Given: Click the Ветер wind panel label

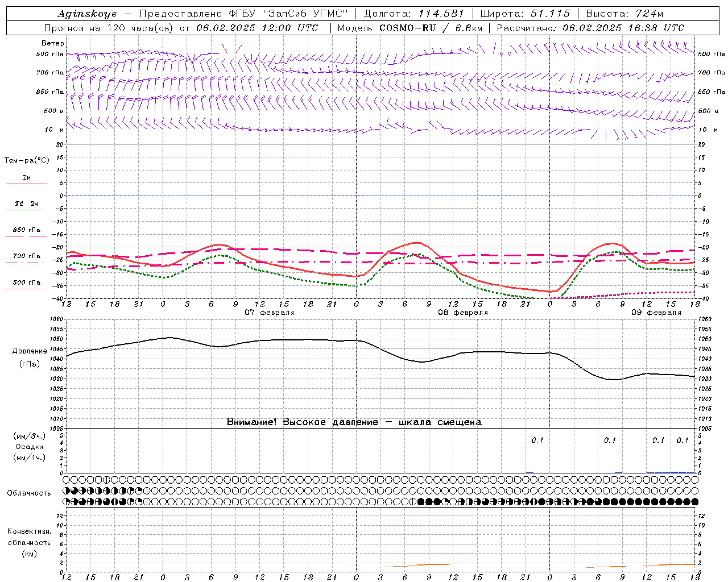Looking at the screenshot, I should pyautogui.click(x=53, y=43).
